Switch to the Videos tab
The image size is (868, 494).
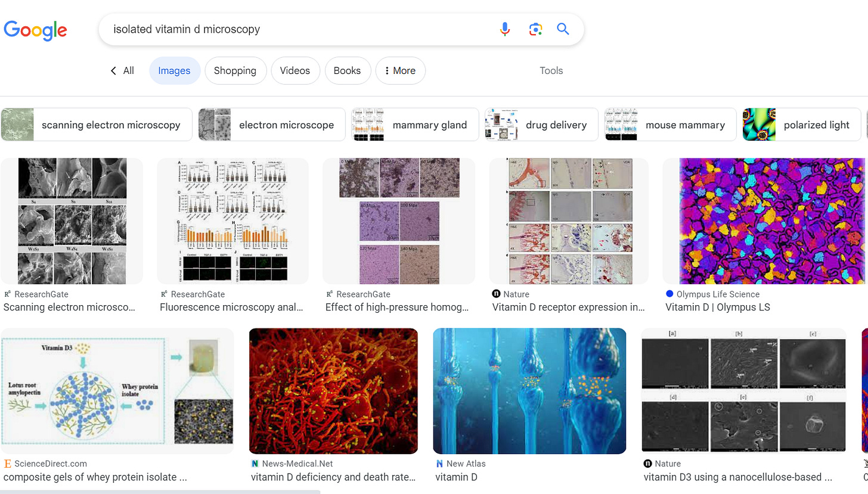(x=295, y=71)
